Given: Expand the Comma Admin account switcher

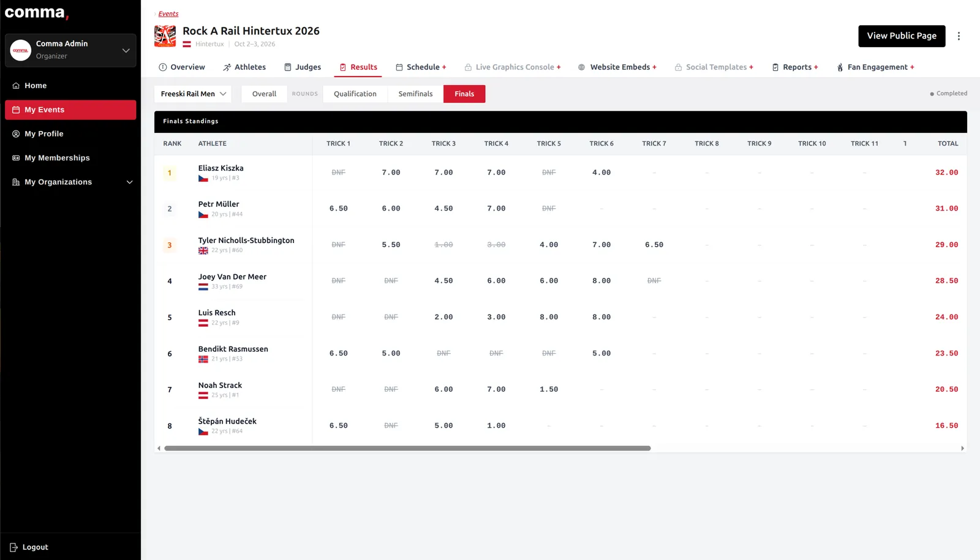Looking at the screenshot, I should click(126, 50).
